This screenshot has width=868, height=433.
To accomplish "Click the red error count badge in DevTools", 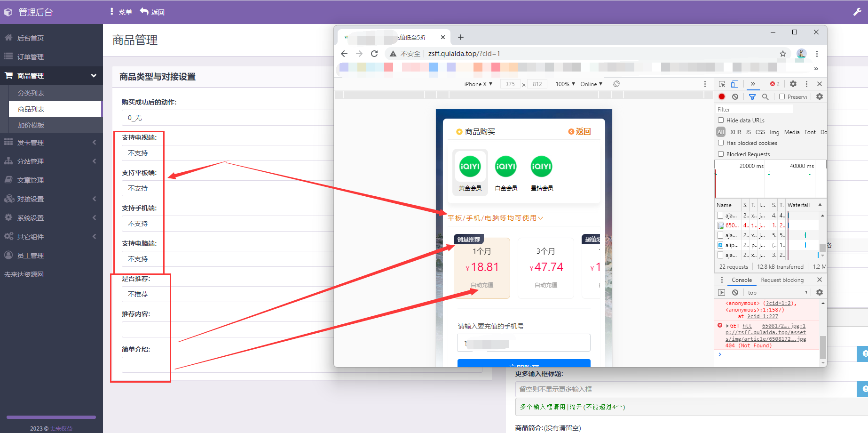I will (774, 84).
